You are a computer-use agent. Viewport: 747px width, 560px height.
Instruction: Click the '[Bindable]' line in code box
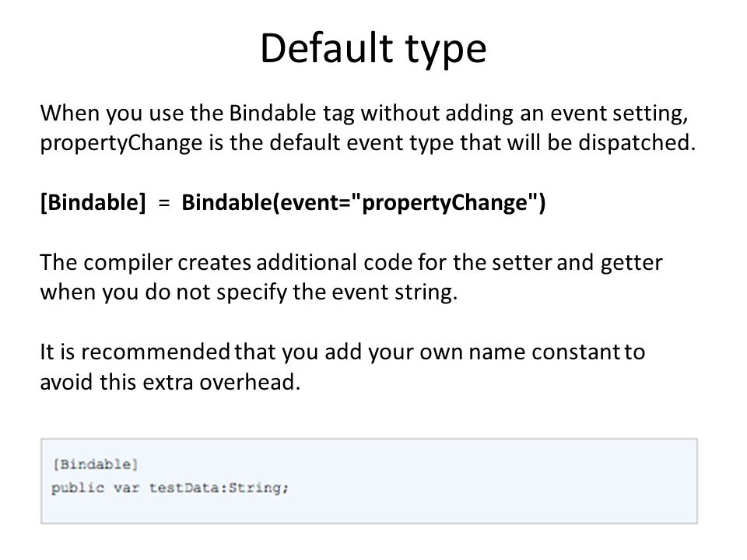click(95, 464)
